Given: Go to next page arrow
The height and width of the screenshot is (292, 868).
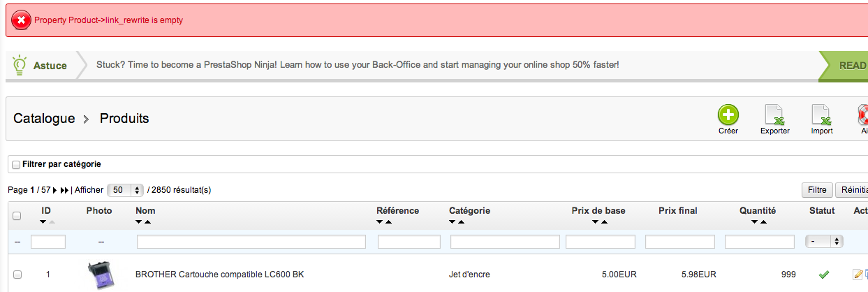Looking at the screenshot, I should [55, 190].
